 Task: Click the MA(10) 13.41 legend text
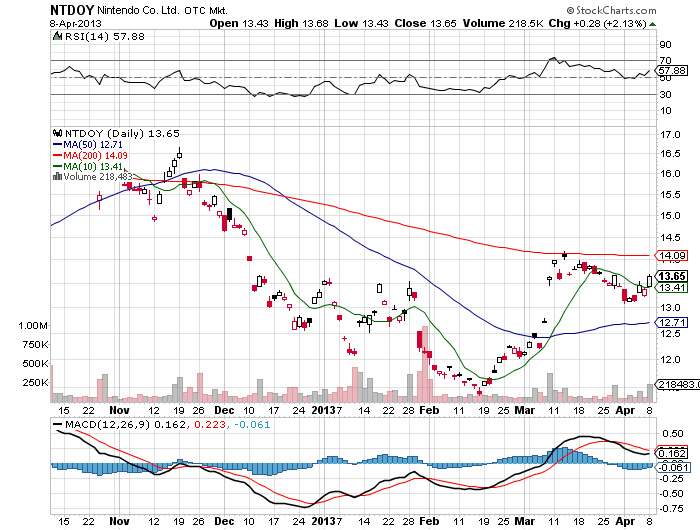point(93,167)
